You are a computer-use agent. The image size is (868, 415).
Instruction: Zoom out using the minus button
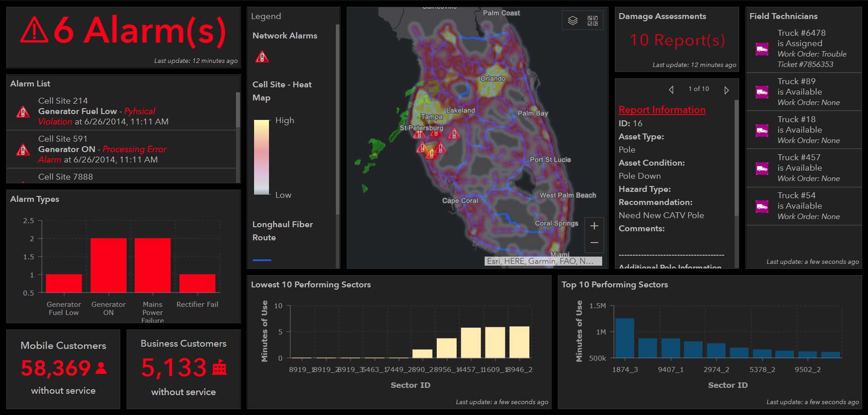594,243
